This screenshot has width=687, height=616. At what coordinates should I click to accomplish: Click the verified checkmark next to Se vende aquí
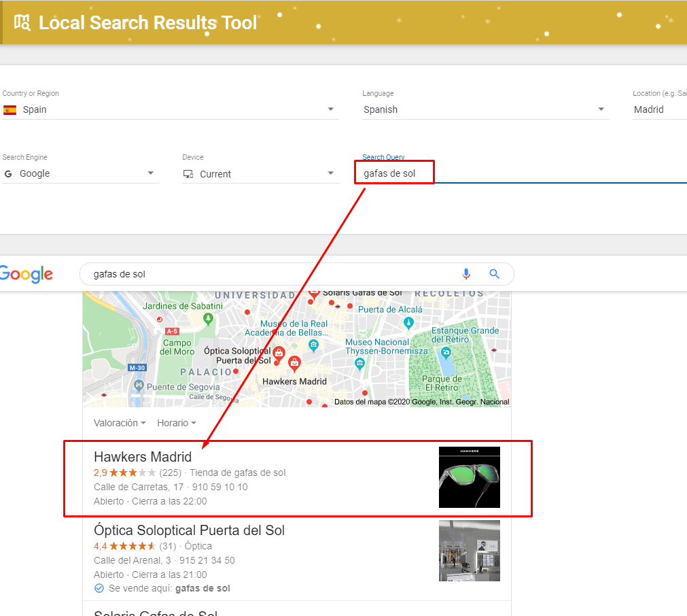pyautogui.click(x=99, y=588)
